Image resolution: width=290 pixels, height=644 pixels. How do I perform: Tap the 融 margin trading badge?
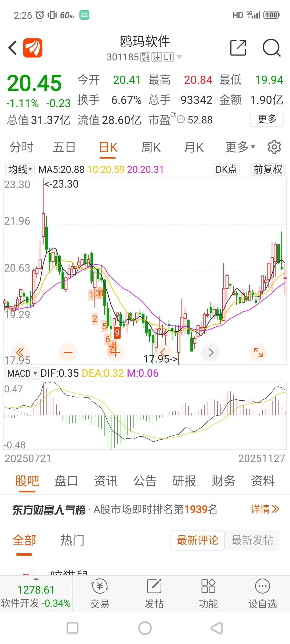145,57
